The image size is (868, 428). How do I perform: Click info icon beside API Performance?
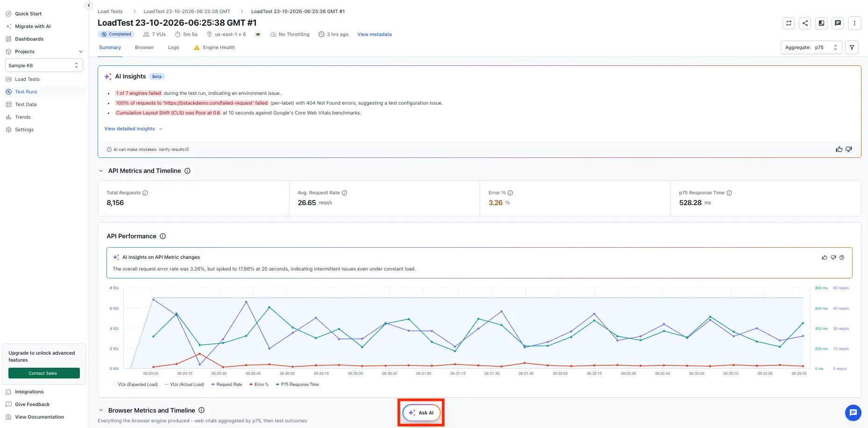click(163, 236)
